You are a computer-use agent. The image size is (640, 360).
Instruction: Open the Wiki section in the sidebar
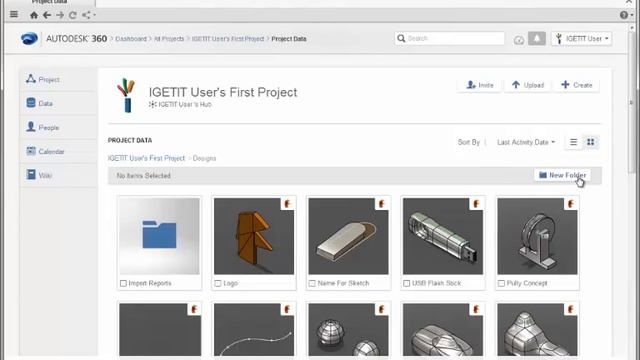pos(59,175)
